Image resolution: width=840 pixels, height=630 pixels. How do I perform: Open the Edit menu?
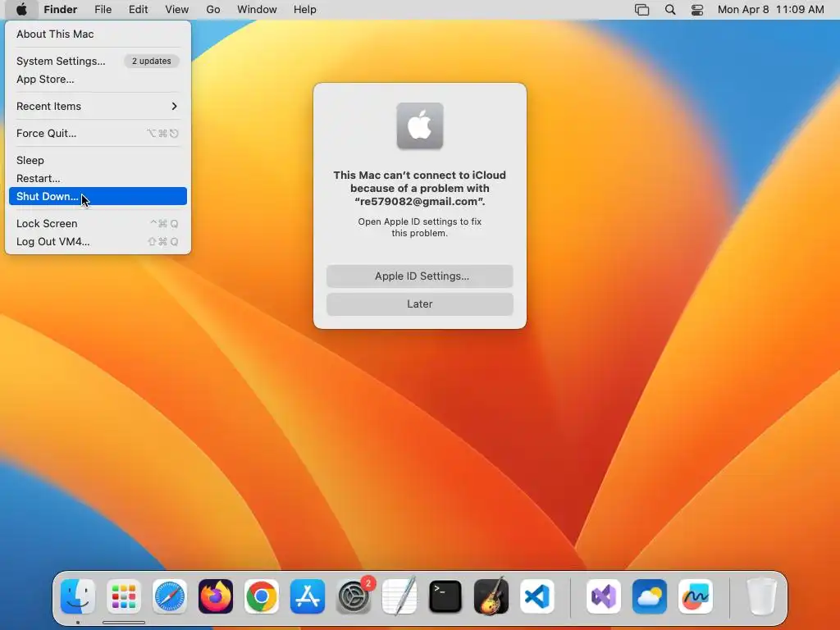pos(138,10)
